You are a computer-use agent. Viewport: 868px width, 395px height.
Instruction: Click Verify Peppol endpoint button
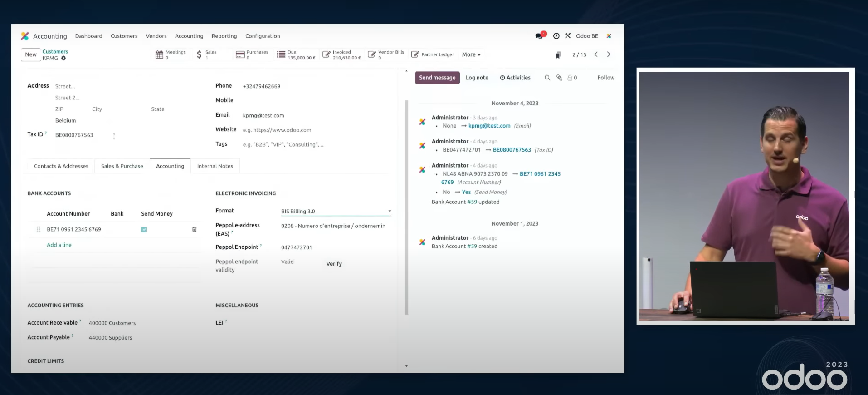click(334, 264)
